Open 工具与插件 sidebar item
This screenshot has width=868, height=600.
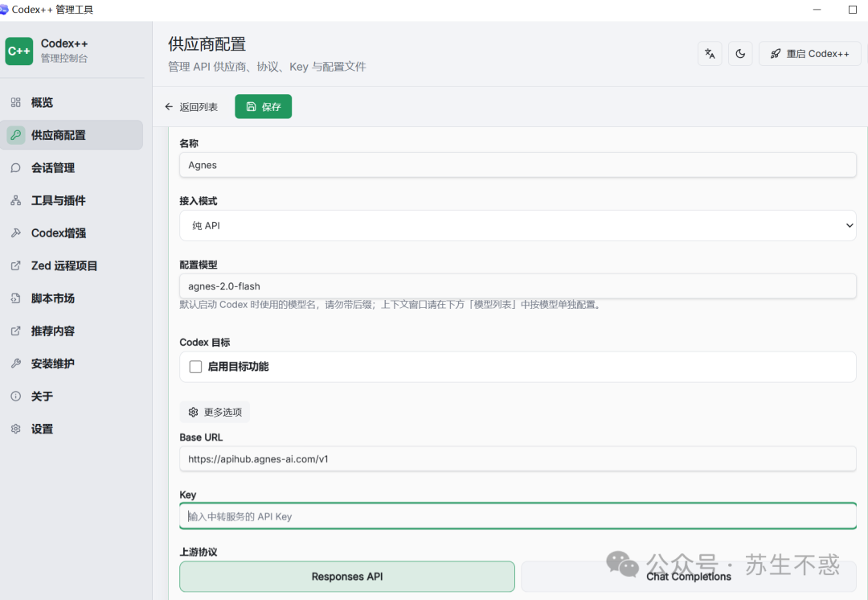click(72, 200)
